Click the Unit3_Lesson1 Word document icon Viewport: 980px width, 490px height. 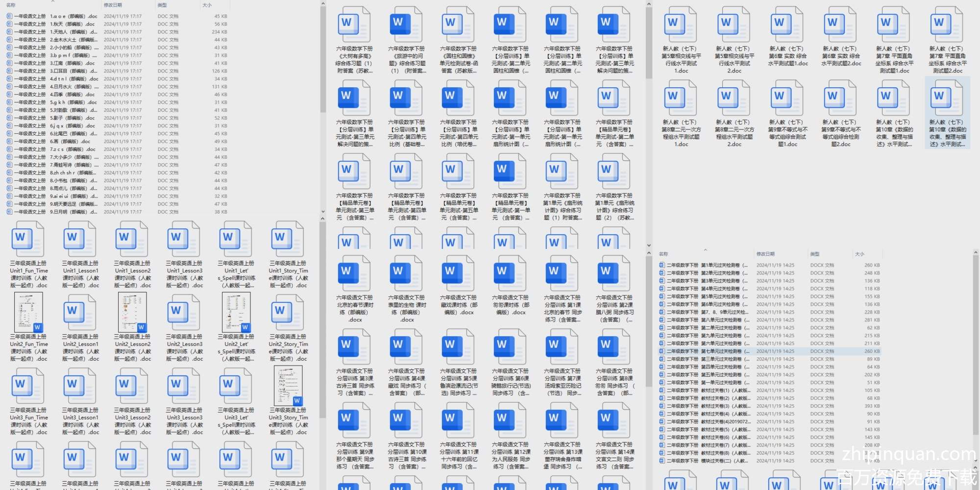[x=79, y=386]
